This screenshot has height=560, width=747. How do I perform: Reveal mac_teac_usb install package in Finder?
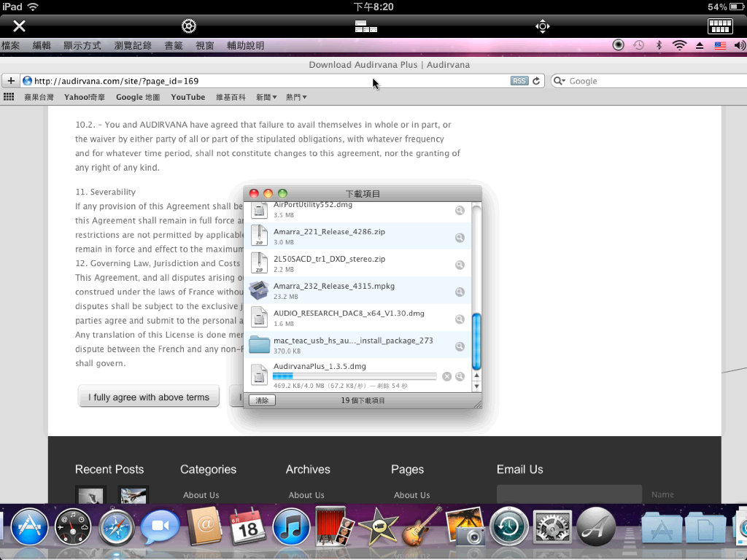(460, 346)
